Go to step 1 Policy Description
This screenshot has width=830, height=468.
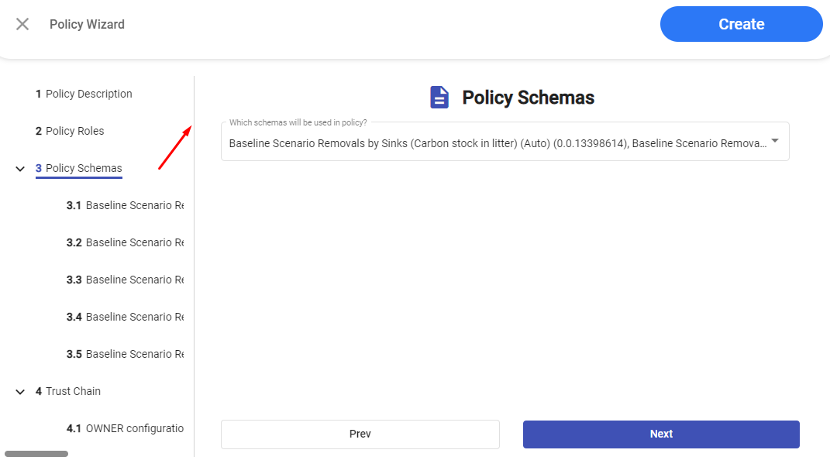coord(84,94)
